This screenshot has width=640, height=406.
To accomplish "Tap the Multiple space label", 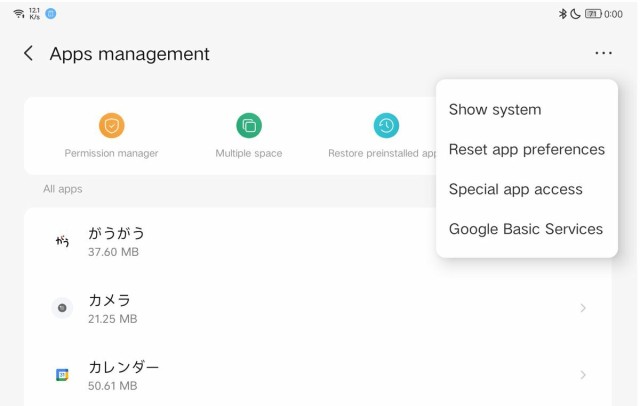I will pyautogui.click(x=249, y=154).
